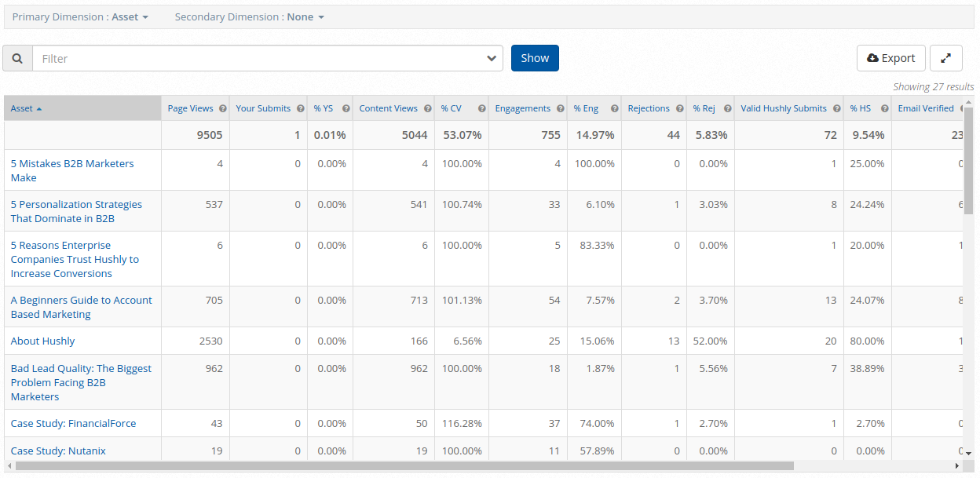Click the help icon next to % CV
The height and width of the screenshot is (478, 980).
481,109
